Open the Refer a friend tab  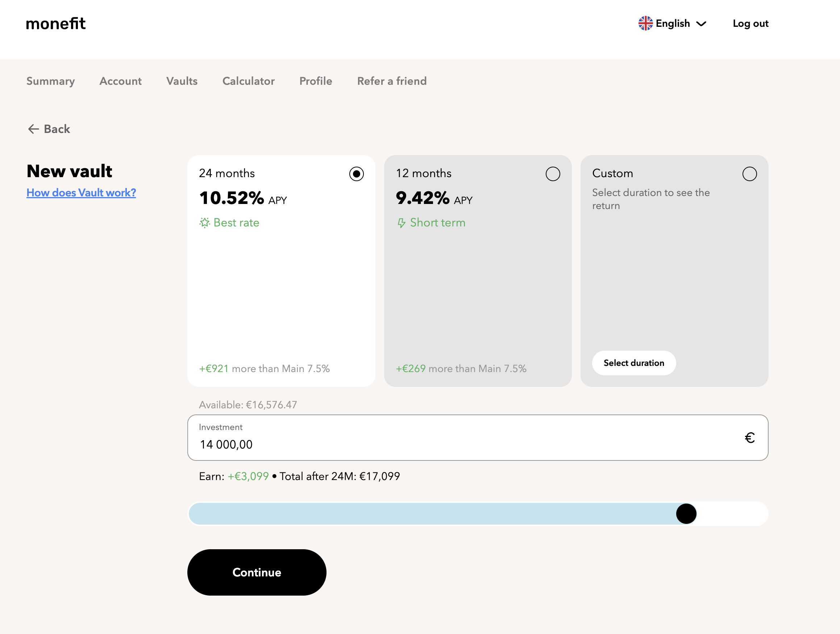click(x=392, y=81)
